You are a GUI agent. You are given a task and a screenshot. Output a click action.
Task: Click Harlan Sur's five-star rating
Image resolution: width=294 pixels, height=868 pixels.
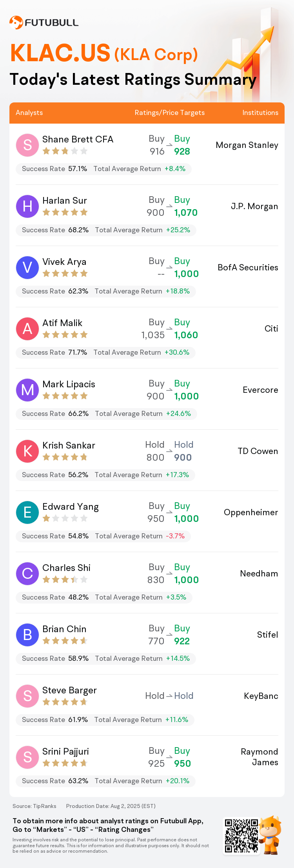coord(65,212)
